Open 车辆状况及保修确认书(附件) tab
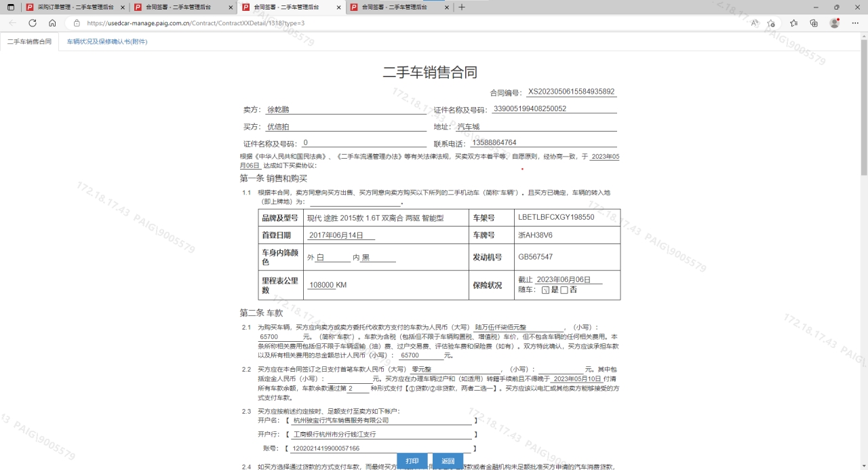This screenshot has width=868, height=470. [x=107, y=41]
